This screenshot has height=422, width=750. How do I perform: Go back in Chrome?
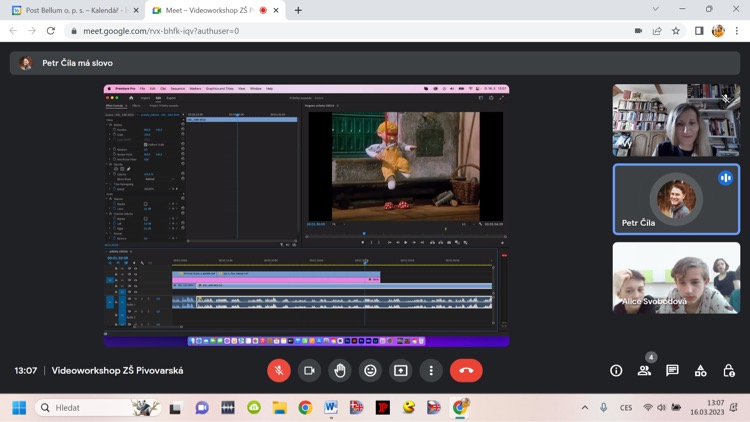[x=13, y=31]
